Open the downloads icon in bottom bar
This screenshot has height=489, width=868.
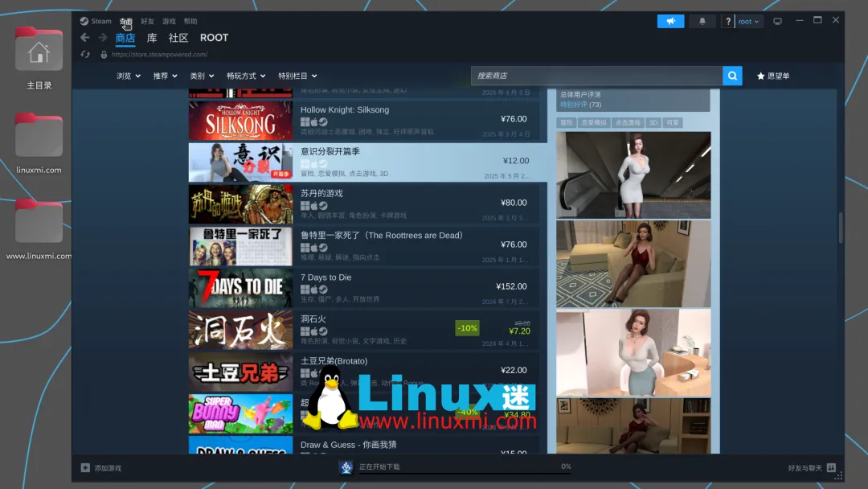pyautogui.click(x=346, y=467)
